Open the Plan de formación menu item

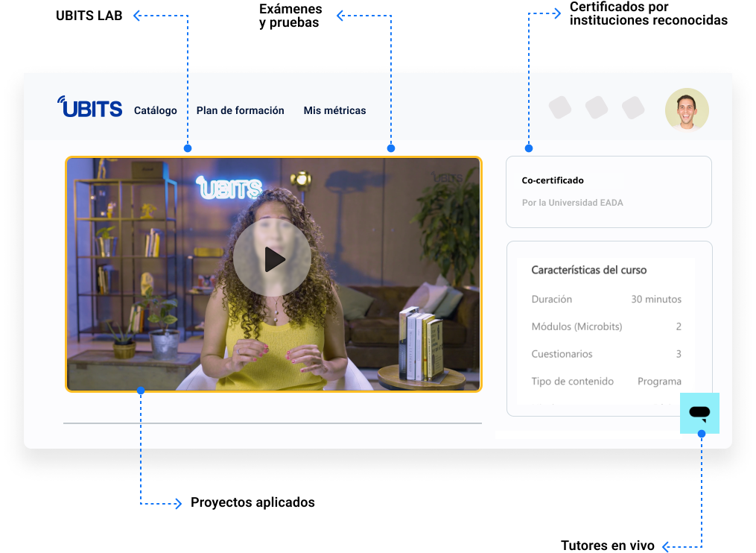coord(240,110)
